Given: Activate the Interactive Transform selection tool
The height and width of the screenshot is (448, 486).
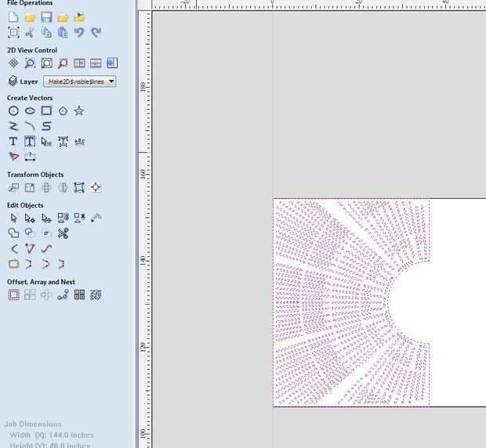Looking at the screenshot, I should click(x=46, y=219).
